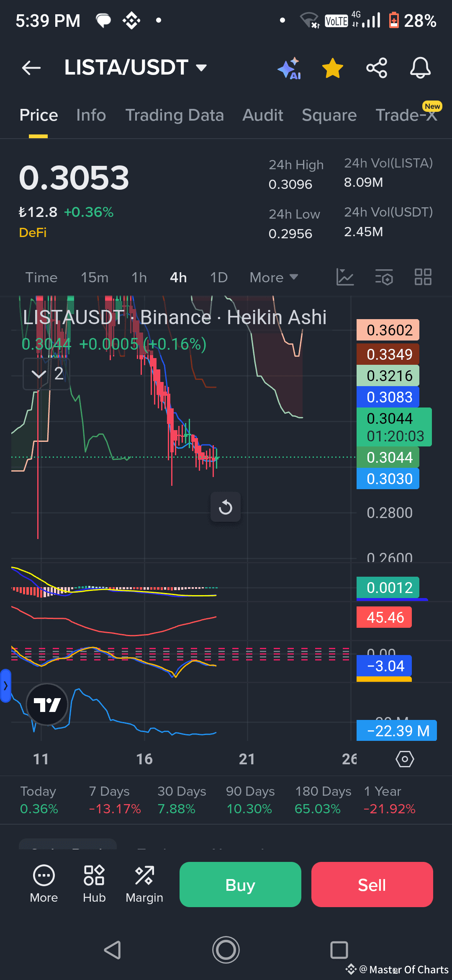
Task: Select the Time chart interval
Action: [41, 277]
